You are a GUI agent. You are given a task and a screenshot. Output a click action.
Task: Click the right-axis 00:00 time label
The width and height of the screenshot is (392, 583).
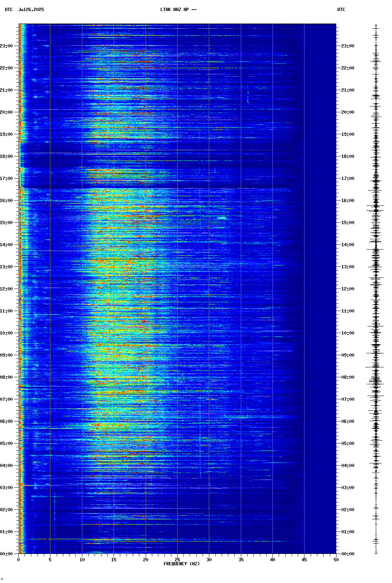348,554
